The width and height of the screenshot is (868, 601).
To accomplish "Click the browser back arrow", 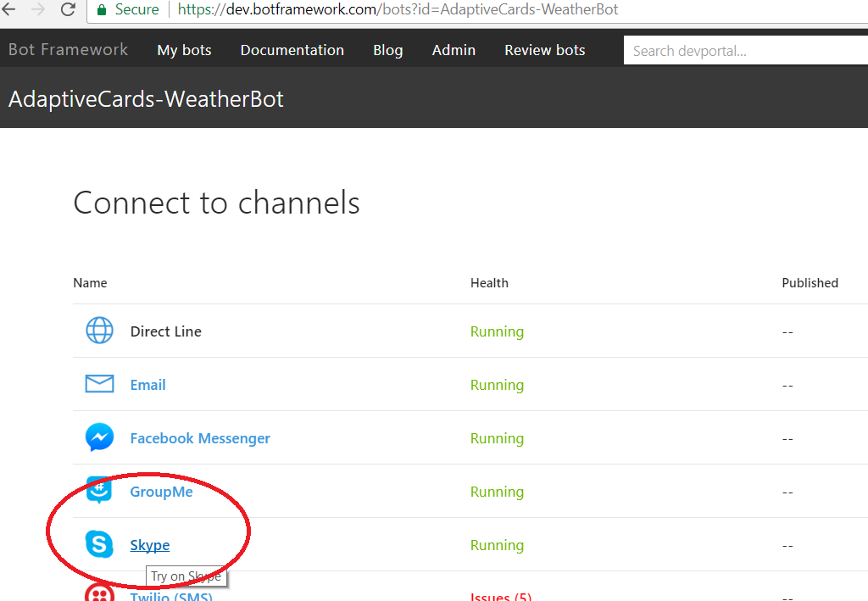I will (x=8, y=8).
